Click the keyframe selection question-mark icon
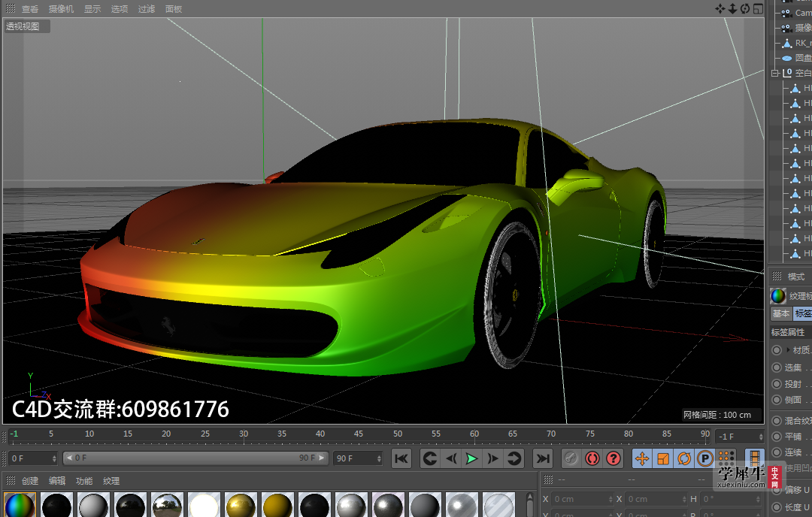The width and height of the screenshot is (812, 517). [614, 458]
